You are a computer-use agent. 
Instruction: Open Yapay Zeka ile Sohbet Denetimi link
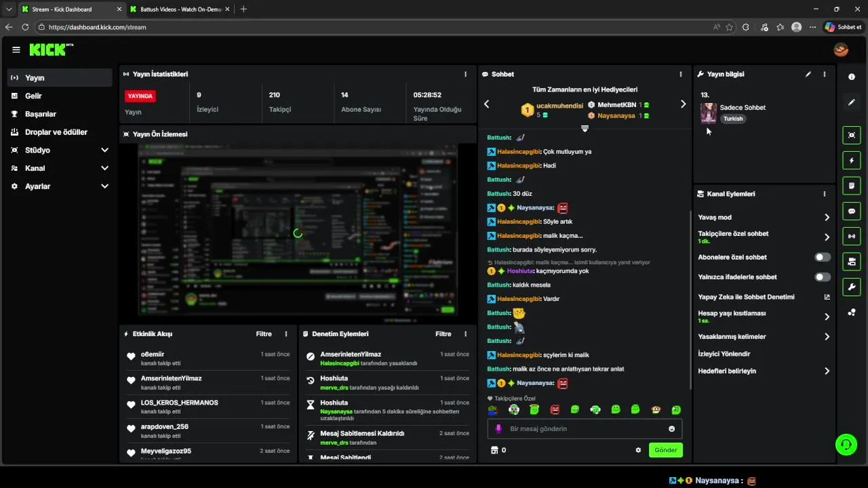pyautogui.click(x=764, y=297)
